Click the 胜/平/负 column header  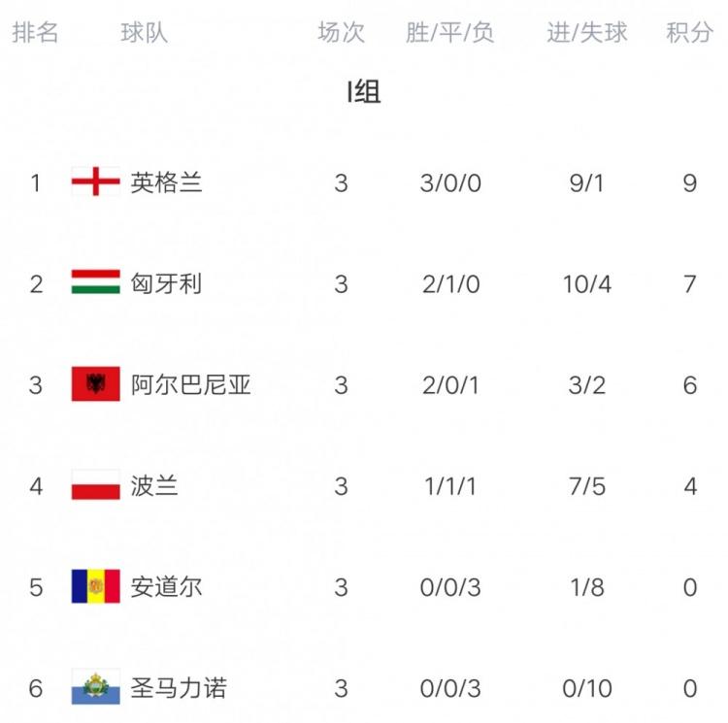tap(450, 33)
